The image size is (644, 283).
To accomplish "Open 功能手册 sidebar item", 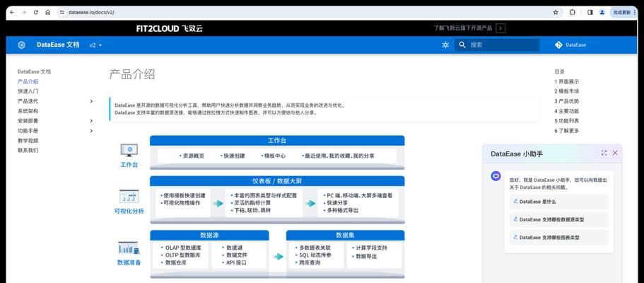I will pyautogui.click(x=28, y=131).
